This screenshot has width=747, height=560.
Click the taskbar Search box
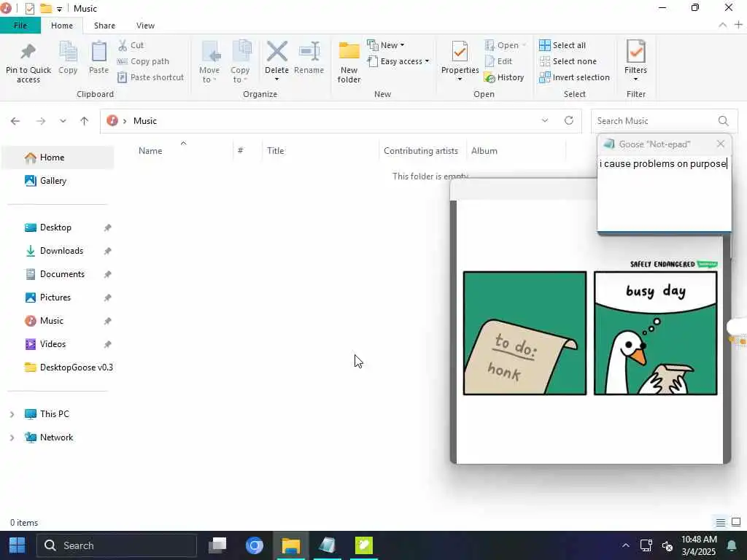click(x=117, y=545)
